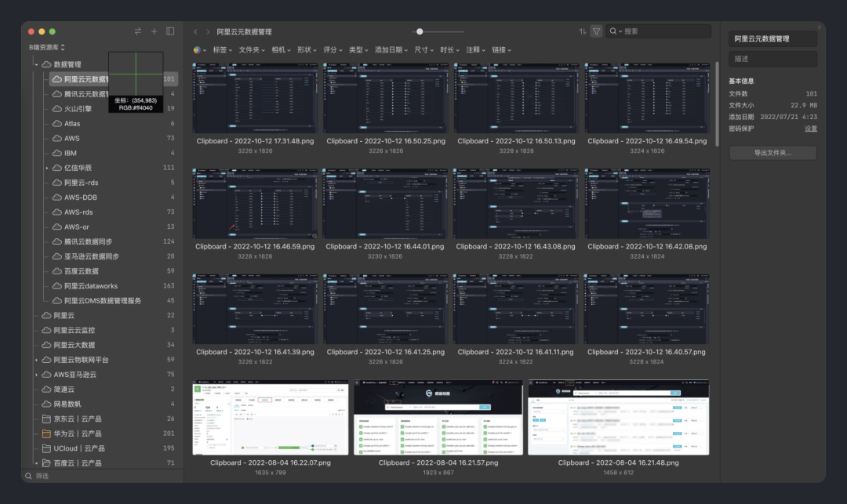Select the AWS folder with 73 items
The image size is (847, 504).
(x=112, y=138)
